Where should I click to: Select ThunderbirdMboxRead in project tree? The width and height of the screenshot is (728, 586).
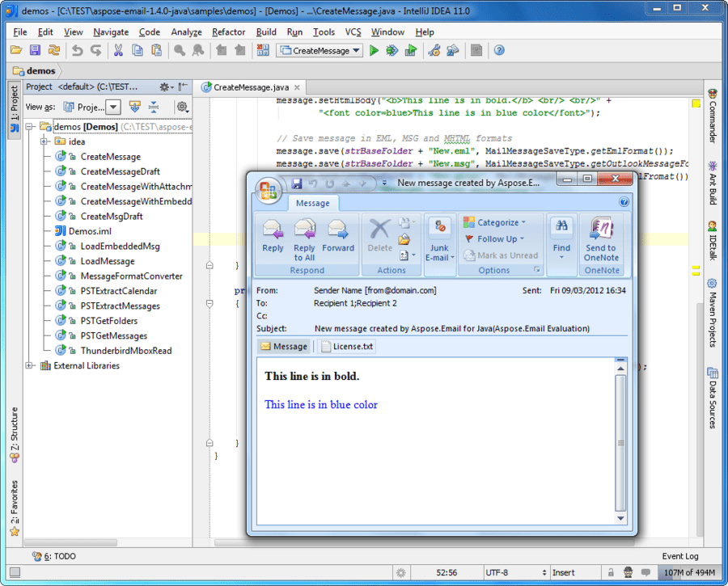tap(126, 351)
